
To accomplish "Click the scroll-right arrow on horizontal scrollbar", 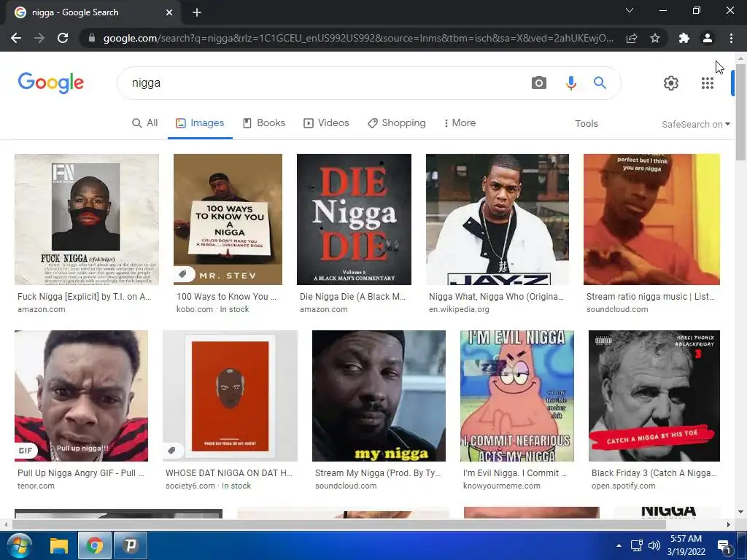I will click(x=729, y=525).
